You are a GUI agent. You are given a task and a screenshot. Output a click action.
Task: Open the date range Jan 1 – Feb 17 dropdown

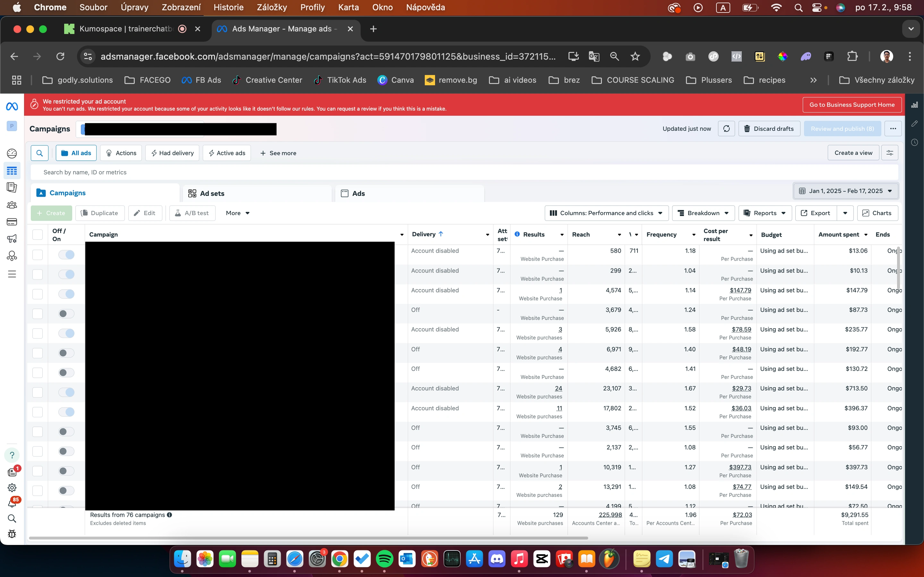click(845, 191)
